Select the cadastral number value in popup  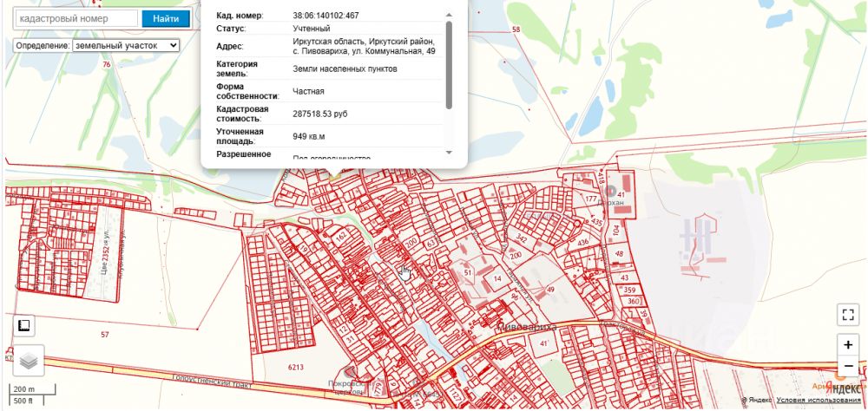tap(325, 16)
